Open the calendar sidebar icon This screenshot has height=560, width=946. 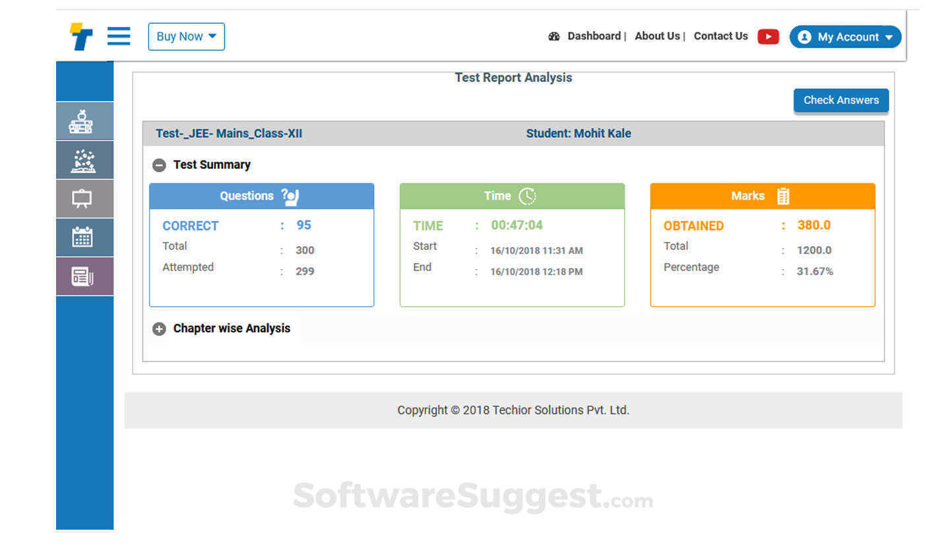tap(82, 237)
